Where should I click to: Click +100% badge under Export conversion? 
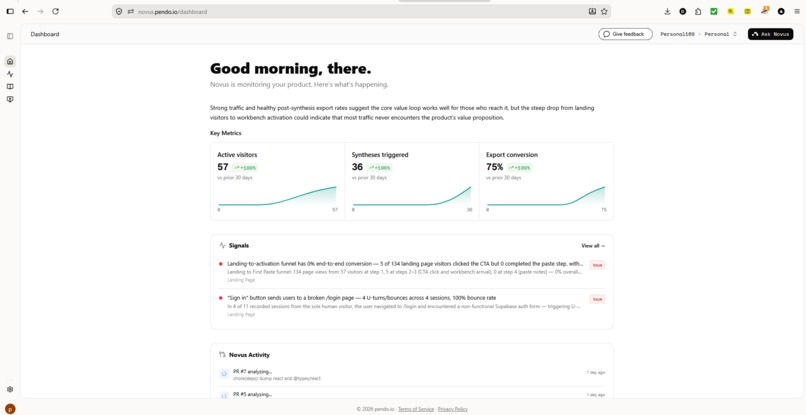(520, 168)
